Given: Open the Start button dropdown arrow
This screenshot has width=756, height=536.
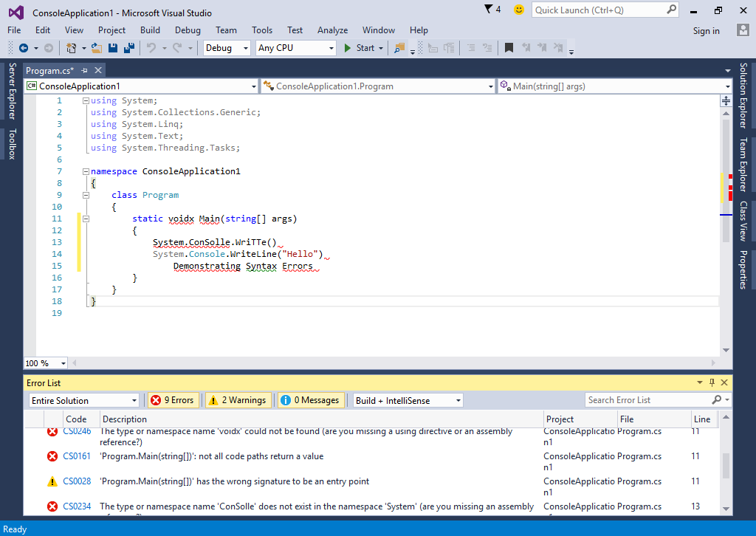Looking at the screenshot, I should coord(381,48).
